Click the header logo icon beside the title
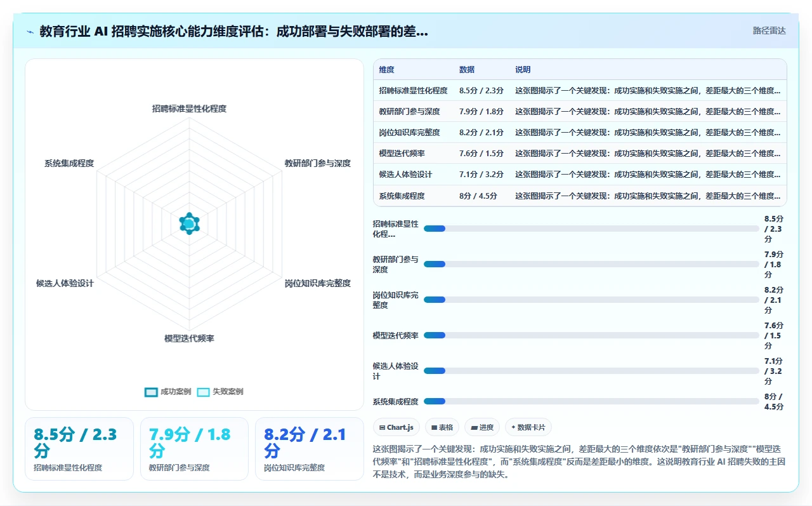The image size is (812, 506). [30, 32]
